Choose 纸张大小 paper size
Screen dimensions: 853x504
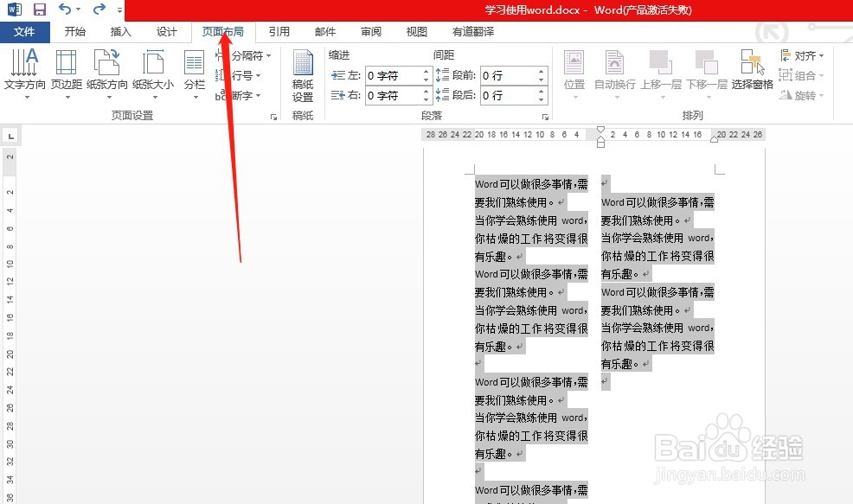pos(153,73)
